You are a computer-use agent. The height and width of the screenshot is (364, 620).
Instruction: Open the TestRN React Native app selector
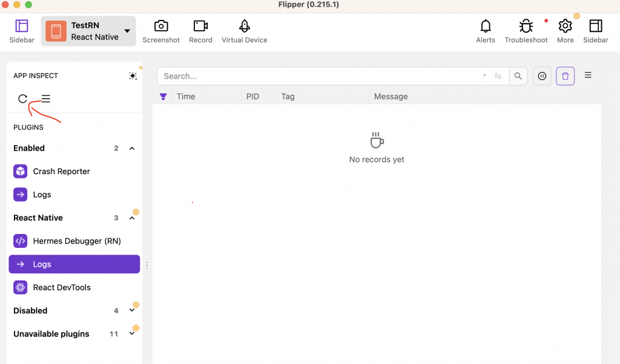(88, 31)
